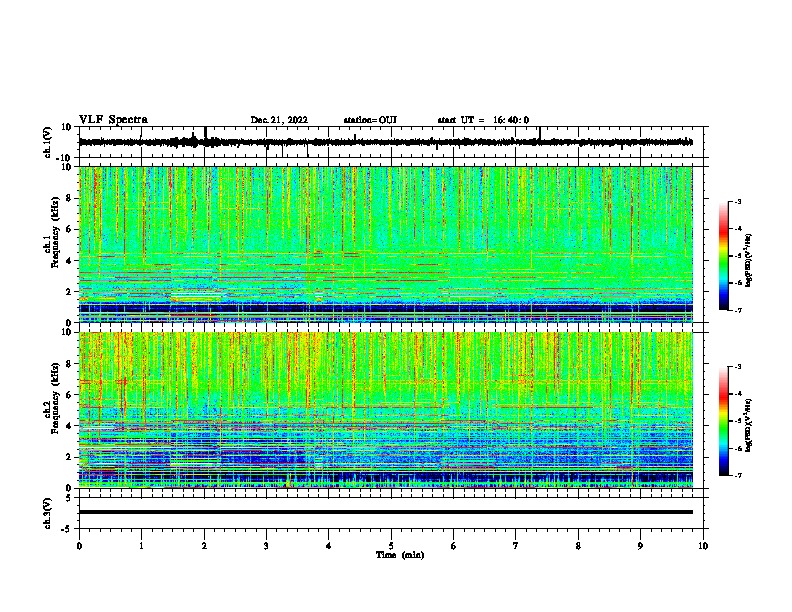The image size is (792, 612).
Task: Click the 'ch.3(V)' axis label
Action: (47, 513)
